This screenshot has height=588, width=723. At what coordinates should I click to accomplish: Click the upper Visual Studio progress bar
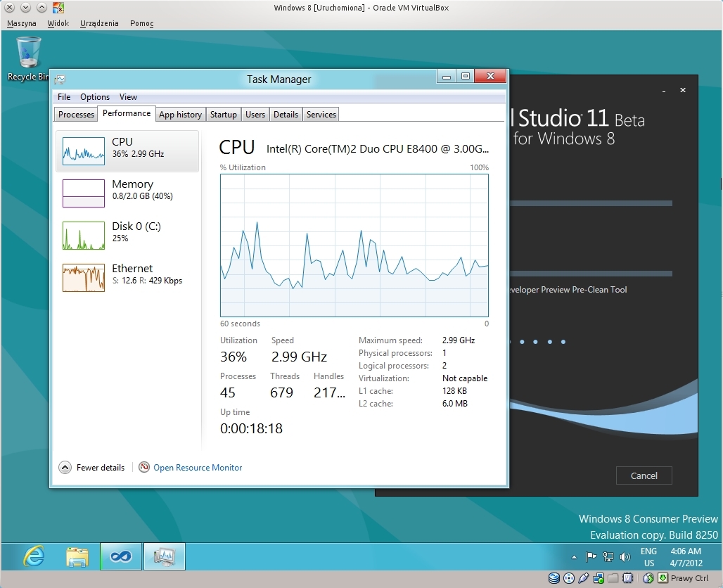point(591,203)
